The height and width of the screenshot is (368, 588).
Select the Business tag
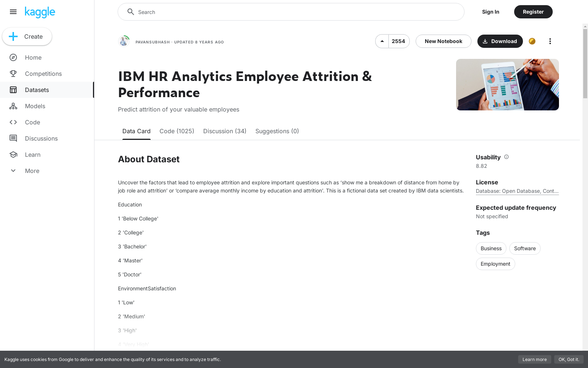point(491,248)
